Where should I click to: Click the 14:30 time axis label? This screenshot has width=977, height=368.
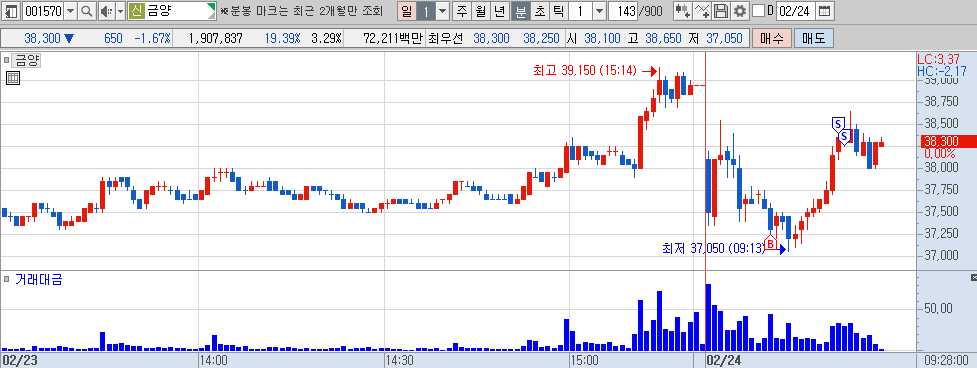(x=399, y=361)
